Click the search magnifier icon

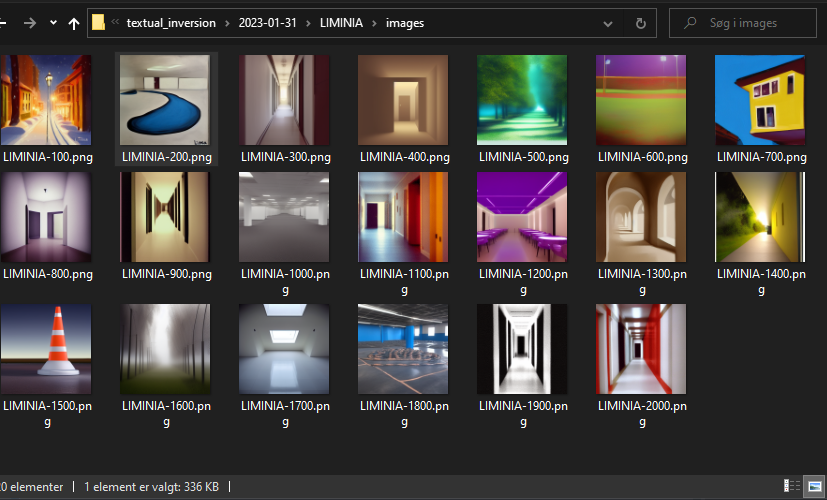click(x=689, y=23)
